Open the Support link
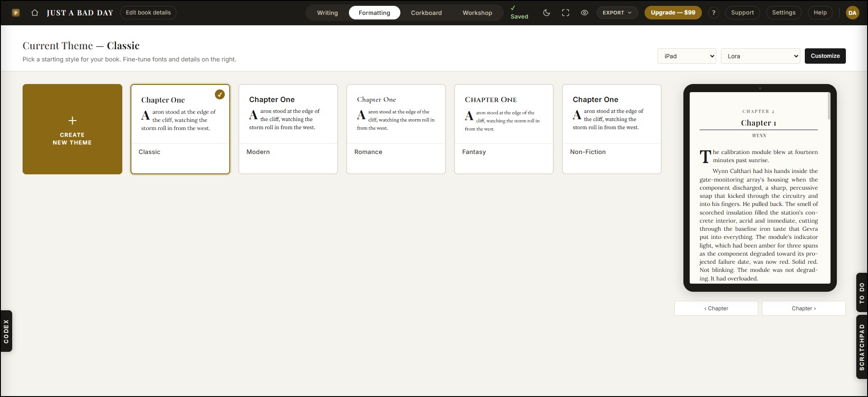This screenshot has width=868, height=397. point(742,13)
